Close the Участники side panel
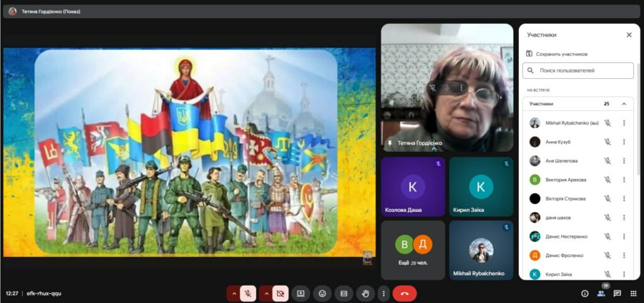This screenshot has height=303, width=644. click(629, 35)
